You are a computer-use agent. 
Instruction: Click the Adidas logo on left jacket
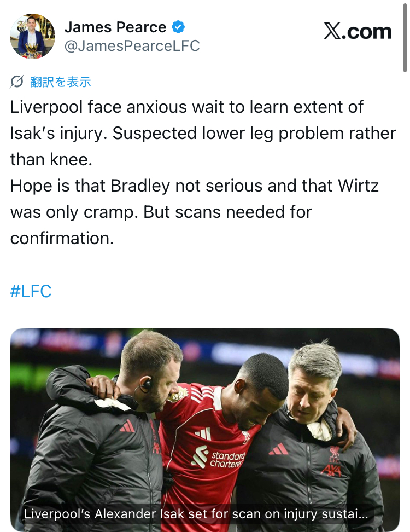click(127, 426)
